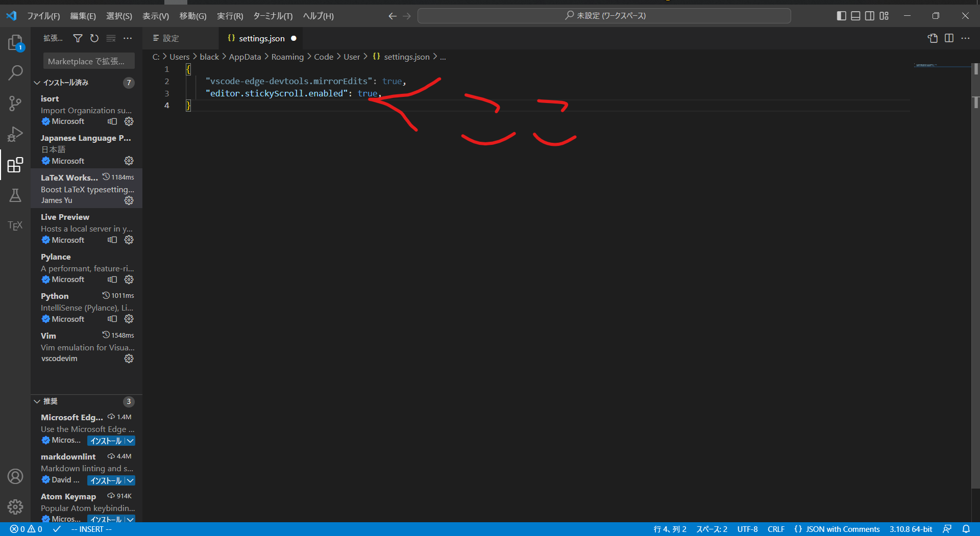Viewport: 980px width, 536px height.
Task: Toggle the primary side bar layout button
Action: pos(842,16)
